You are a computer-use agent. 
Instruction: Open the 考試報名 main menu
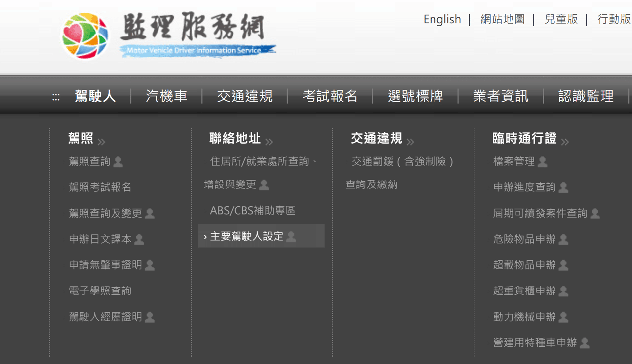point(330,96)
